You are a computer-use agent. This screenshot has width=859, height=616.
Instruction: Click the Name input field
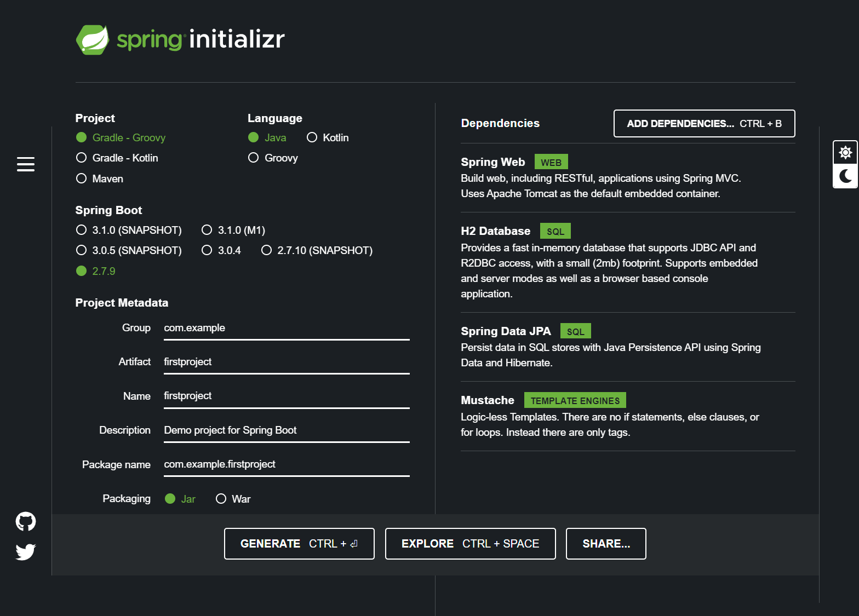(x=287, y=396)
